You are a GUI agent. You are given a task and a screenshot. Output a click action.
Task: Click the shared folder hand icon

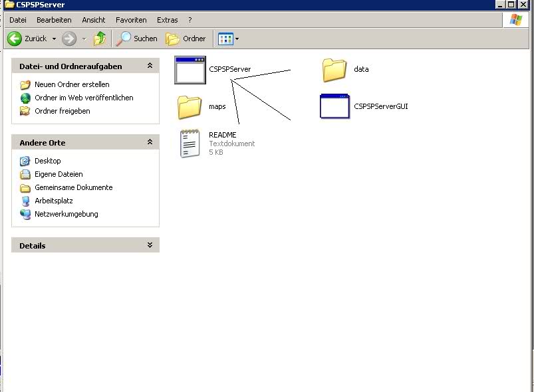pyautogui.click(x=25, y=111)
